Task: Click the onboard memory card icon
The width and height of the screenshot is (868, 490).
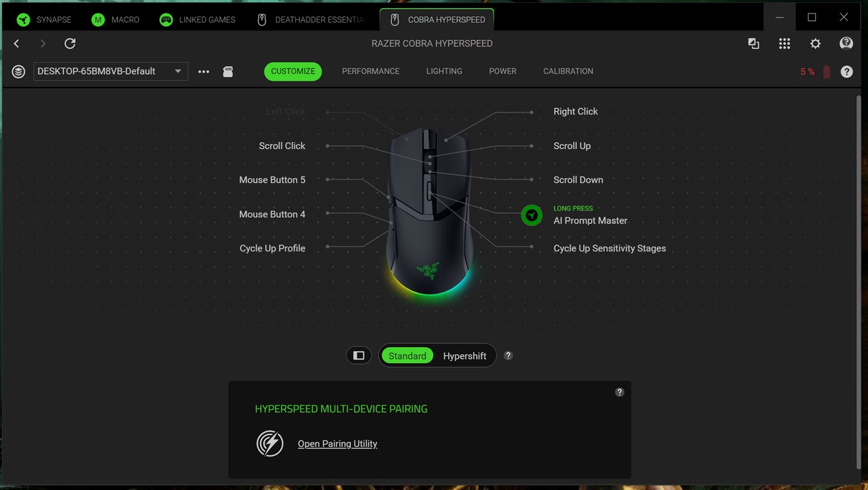Action: click(228, 71)
